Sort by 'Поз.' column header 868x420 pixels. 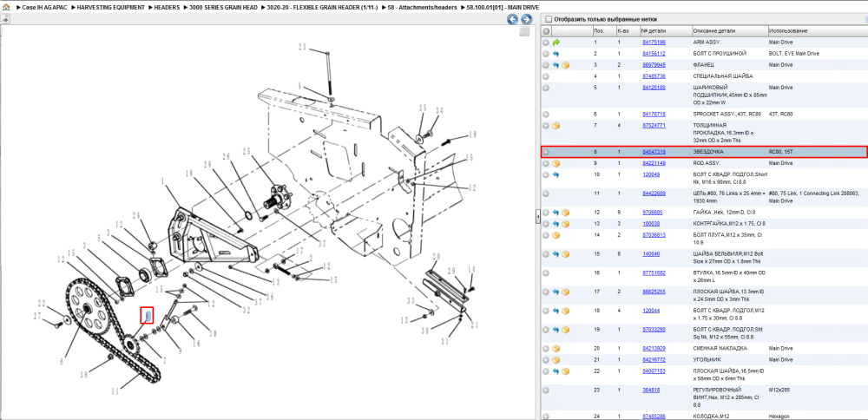(x=603, y=31)
